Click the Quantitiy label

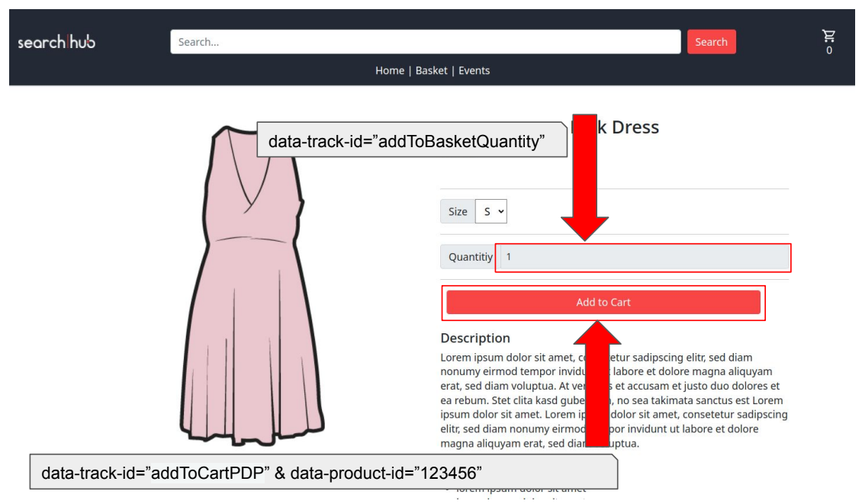[x=470, y=257]
